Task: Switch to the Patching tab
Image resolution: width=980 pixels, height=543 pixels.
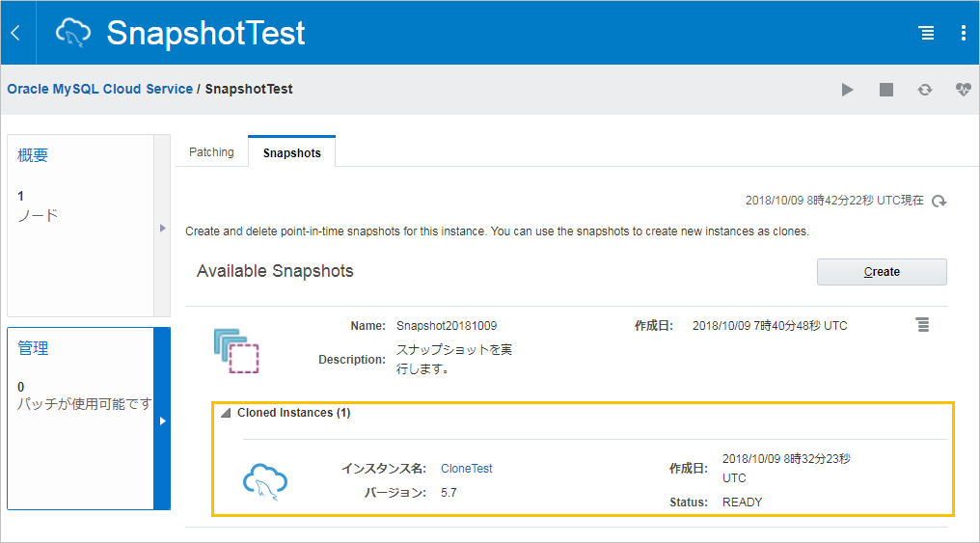Action: (211, 152)
